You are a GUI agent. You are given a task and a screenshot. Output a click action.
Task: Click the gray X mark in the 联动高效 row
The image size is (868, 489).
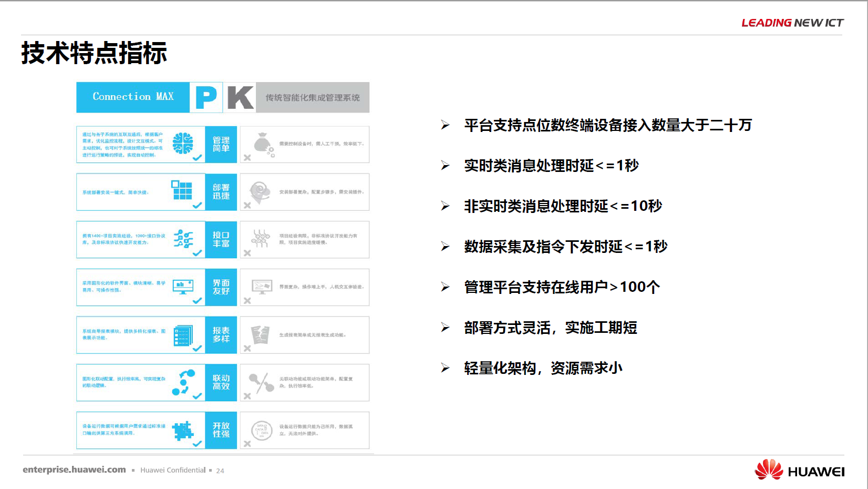click(247, 396)
